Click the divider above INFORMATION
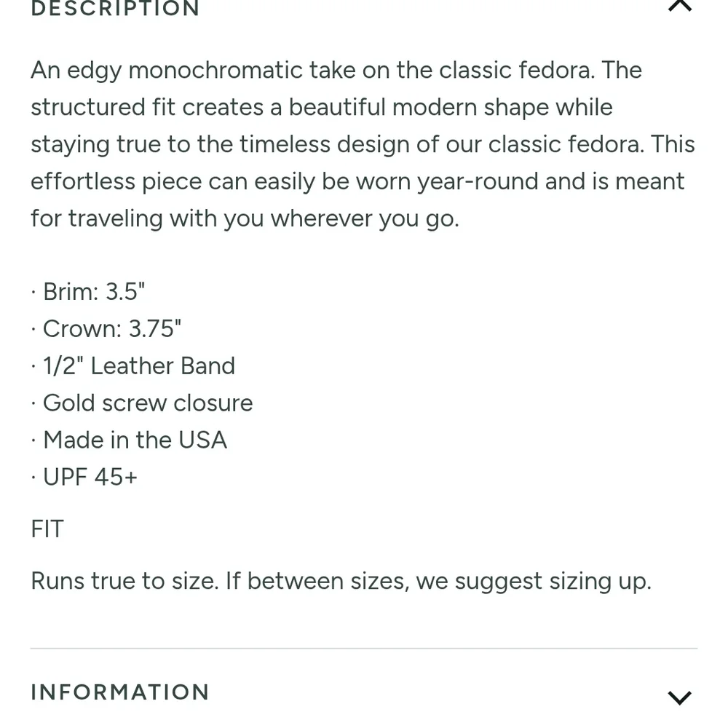 click(364, 648)
